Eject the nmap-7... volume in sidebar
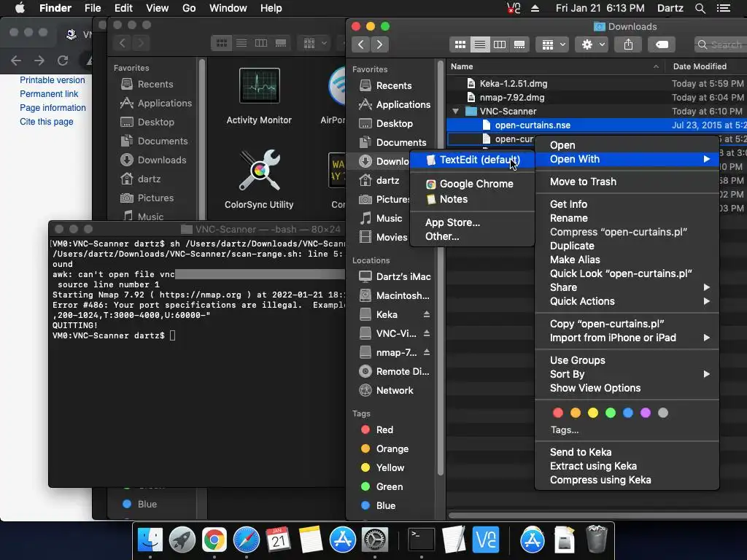Viewport: 747px width, 560px height. coord(427,352)
